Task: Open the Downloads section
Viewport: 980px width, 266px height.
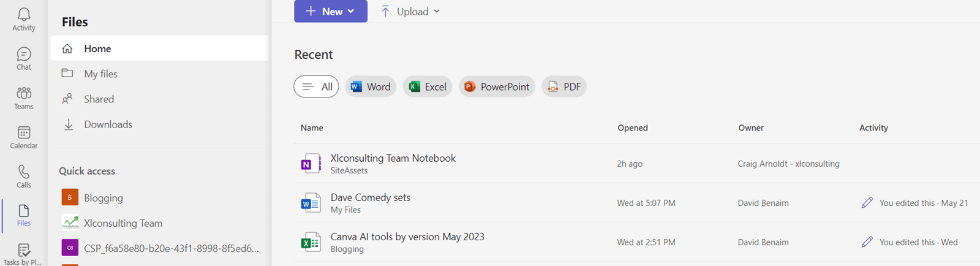Action: 108,124
